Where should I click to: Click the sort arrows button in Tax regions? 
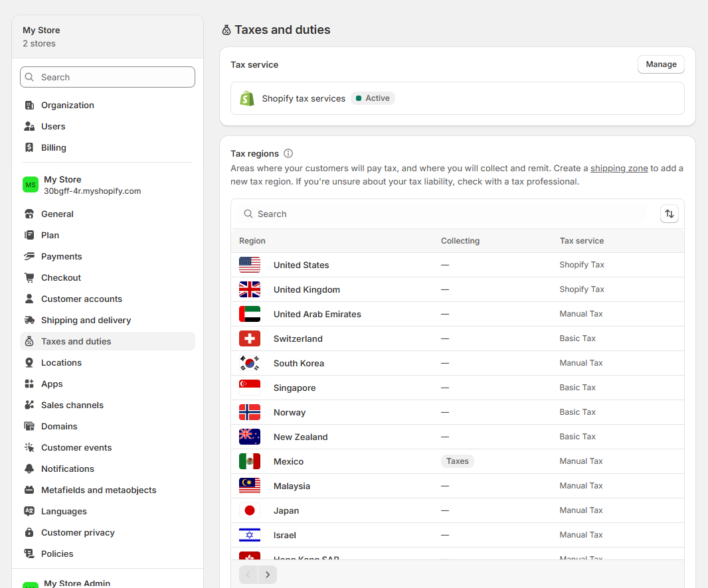pyautogui.click(x=669, y=214)
